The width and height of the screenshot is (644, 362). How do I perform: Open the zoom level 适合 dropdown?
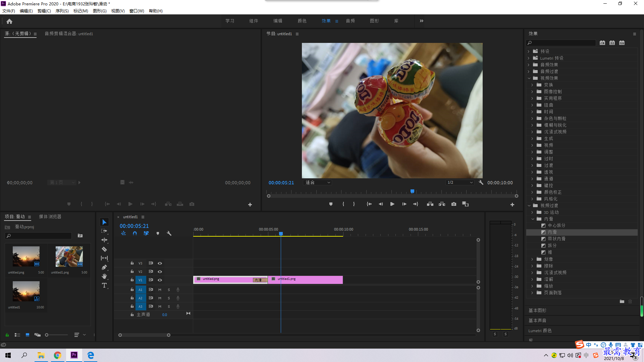pyautogui.click(x=317, y=183)
